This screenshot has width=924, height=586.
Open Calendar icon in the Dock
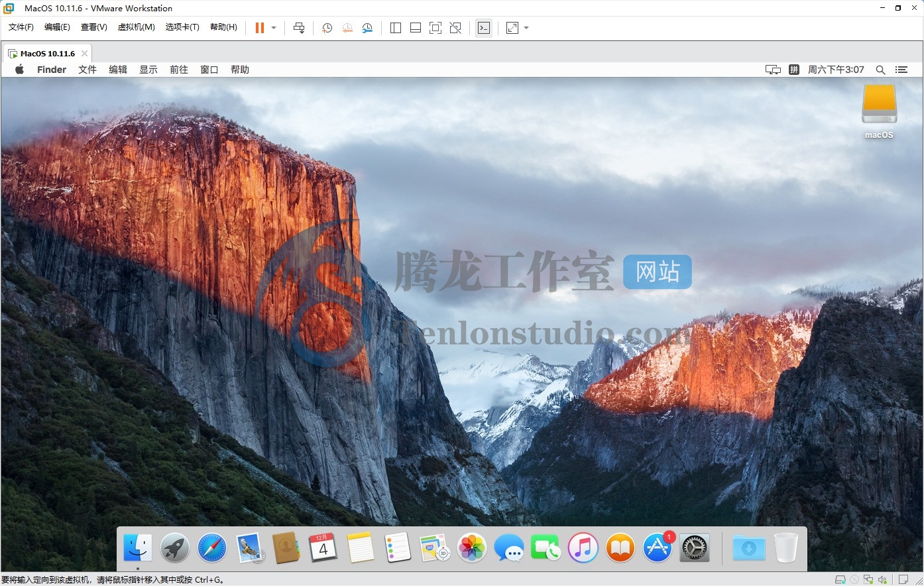click(x=323, y=548)
